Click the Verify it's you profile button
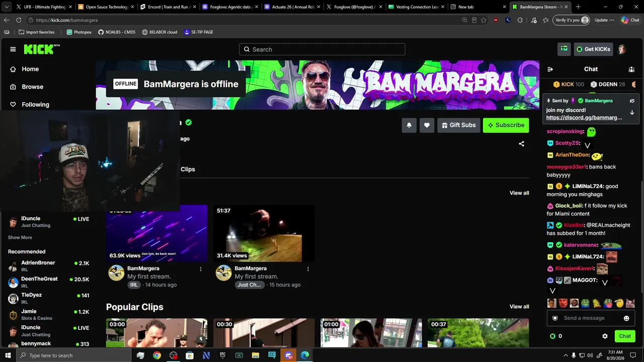The width and height of the screenshot is (644, 362). point(571,20)
